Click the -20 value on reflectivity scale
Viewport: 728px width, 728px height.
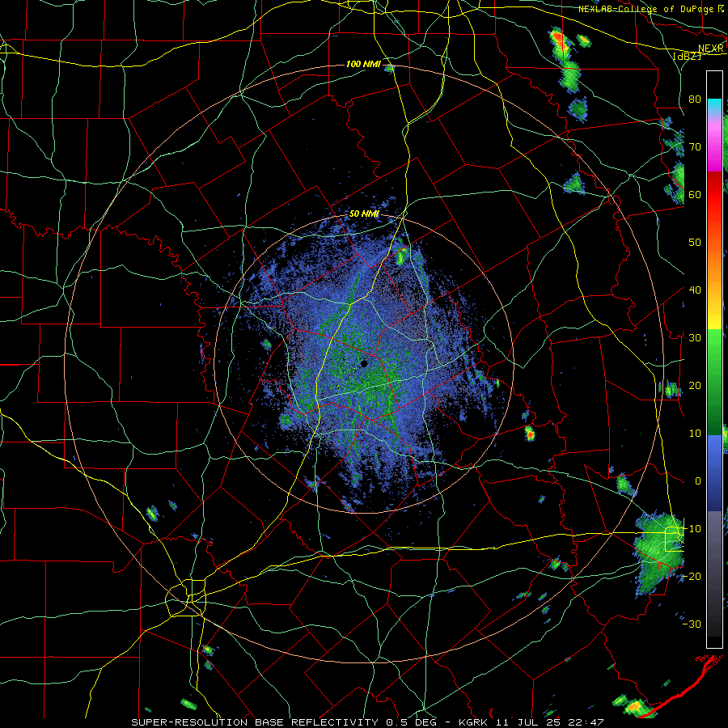[692, 576]
